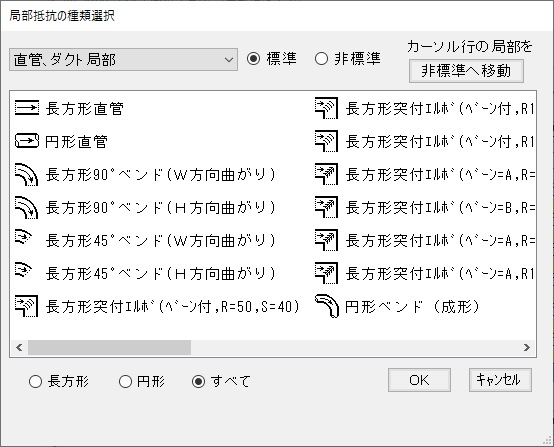
Task: Click the horizontal scrollbar right arrow
Action: (x=527, y=348)
